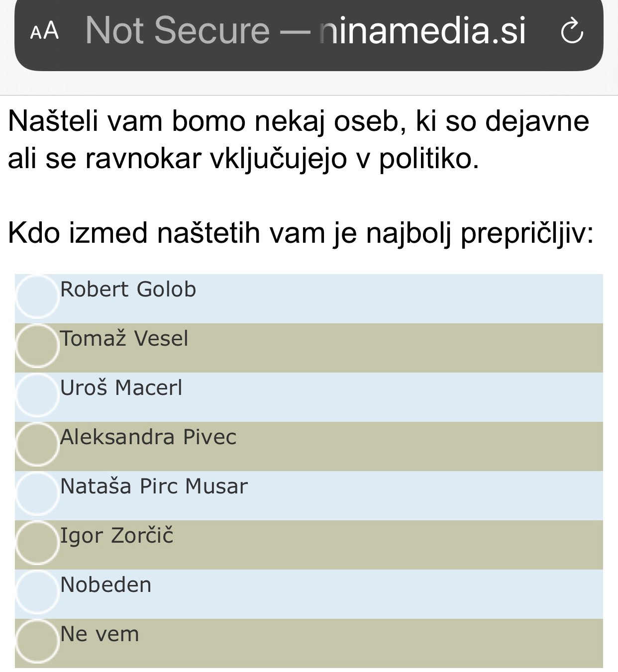Image resolution: width=618 pixels, height=672 pixels.
Task: Click the 'Tomaž Vesel' answer label
Action: pyautogui.click(x=124, y=339)
